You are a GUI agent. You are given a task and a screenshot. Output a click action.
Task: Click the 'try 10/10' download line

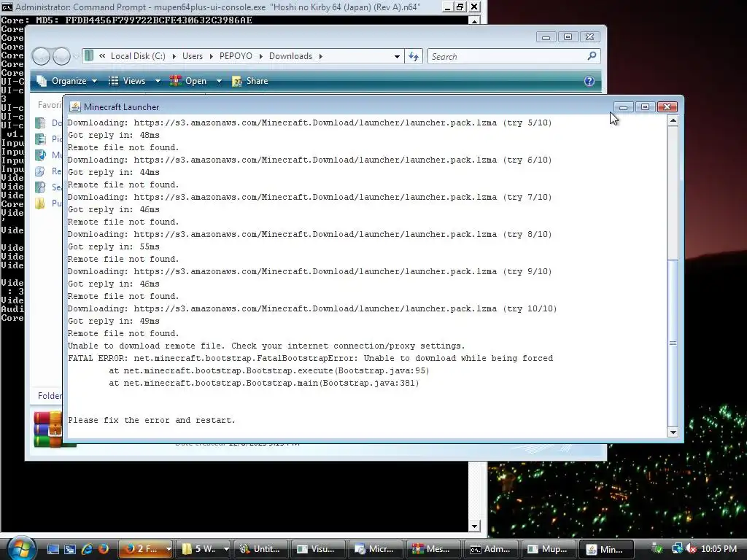(x=312, y=308)
